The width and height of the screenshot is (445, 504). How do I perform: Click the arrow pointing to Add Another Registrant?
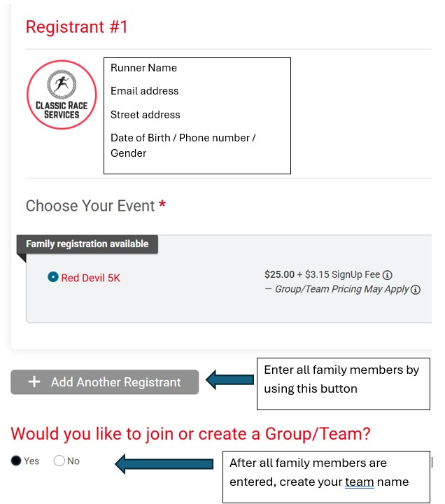(x=229, y=380)
